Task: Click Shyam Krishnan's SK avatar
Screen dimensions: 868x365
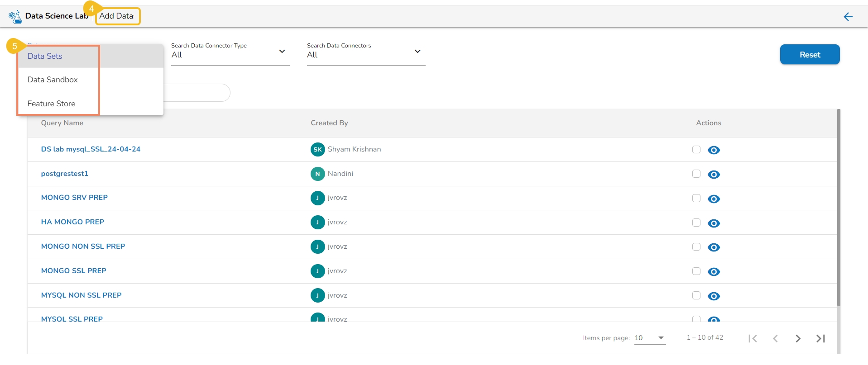Action: coord(317,149)
